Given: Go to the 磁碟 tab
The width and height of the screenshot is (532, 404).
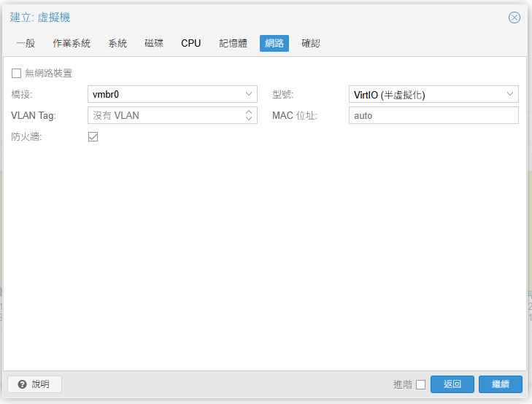Looking at the screenshot, I should [154, 43].
